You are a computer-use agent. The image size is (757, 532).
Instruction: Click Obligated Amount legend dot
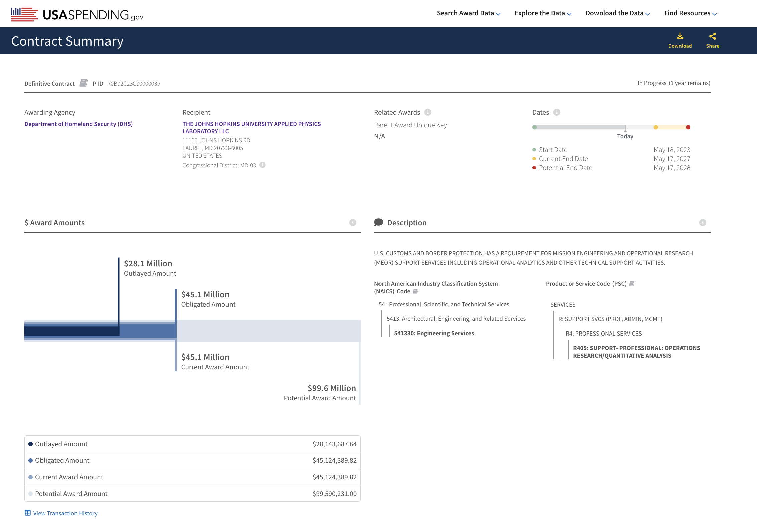pyautogui.click(x=30, y=460)
